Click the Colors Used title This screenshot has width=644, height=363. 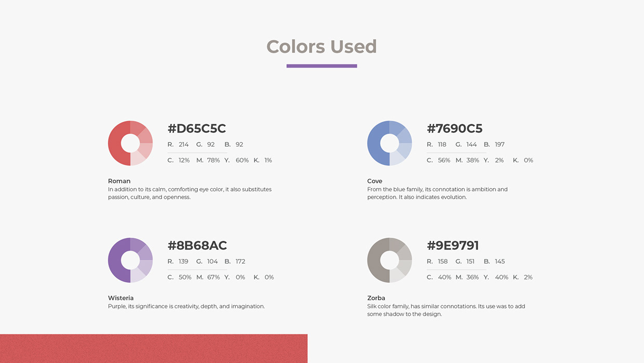click(321, 46)
